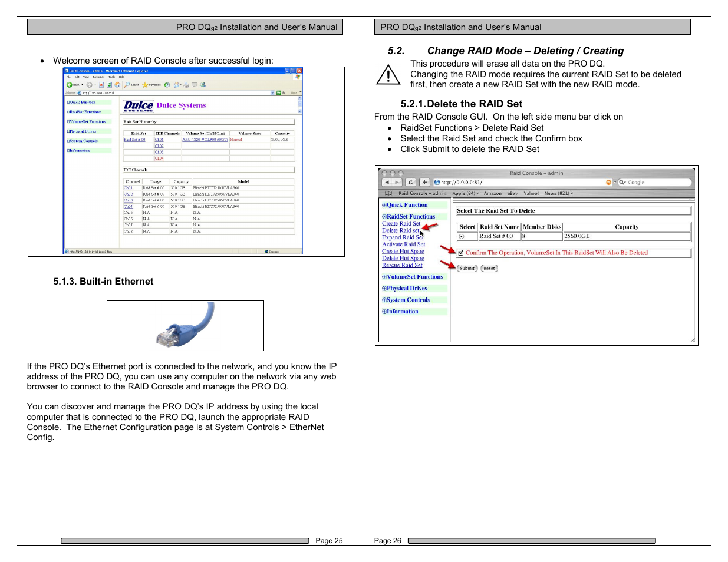728x562 pixels.
Task: Click Ethernet cable picture
Action: 185,325
